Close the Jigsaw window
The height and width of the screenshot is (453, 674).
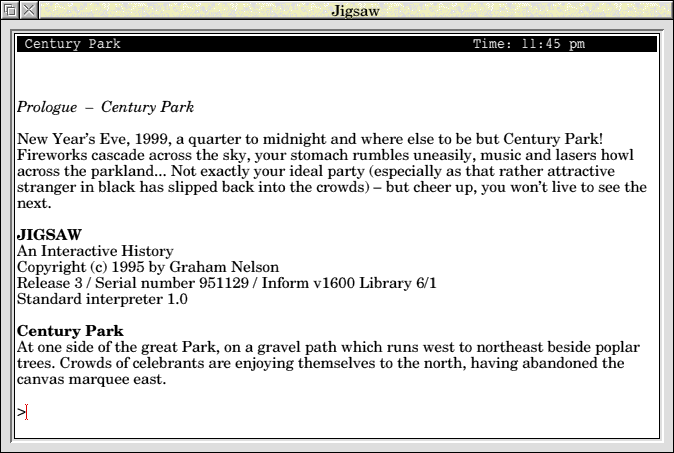point(28,10)
